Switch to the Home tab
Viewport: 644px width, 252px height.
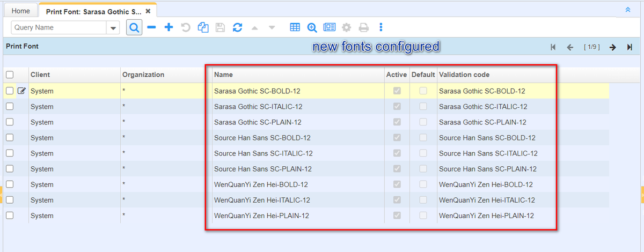[21, 11]
